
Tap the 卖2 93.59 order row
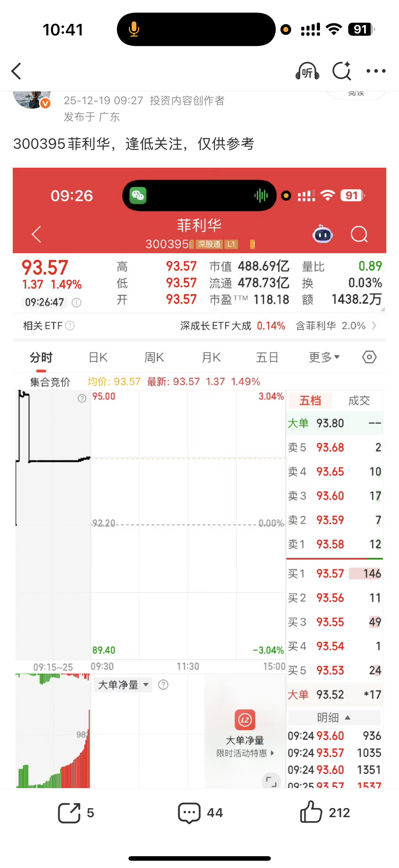(334, 520)
